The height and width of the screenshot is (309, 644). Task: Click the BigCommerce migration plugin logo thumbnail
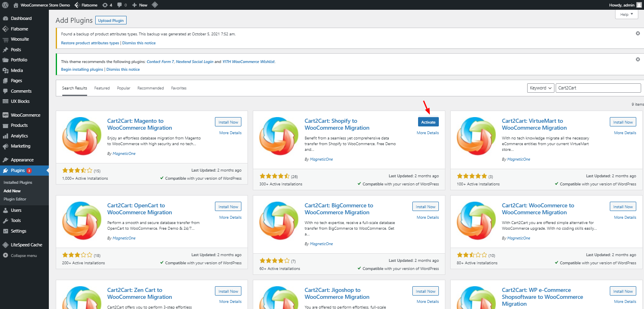(279, 221)
